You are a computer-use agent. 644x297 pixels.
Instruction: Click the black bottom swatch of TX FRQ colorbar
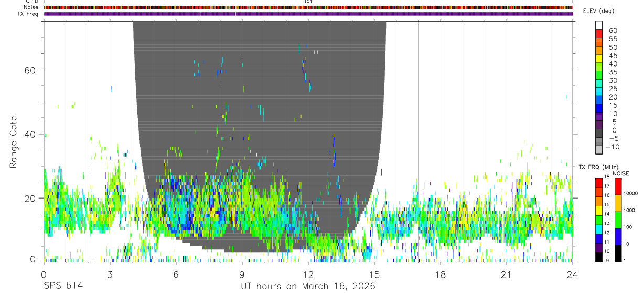[x=599, y=258]
